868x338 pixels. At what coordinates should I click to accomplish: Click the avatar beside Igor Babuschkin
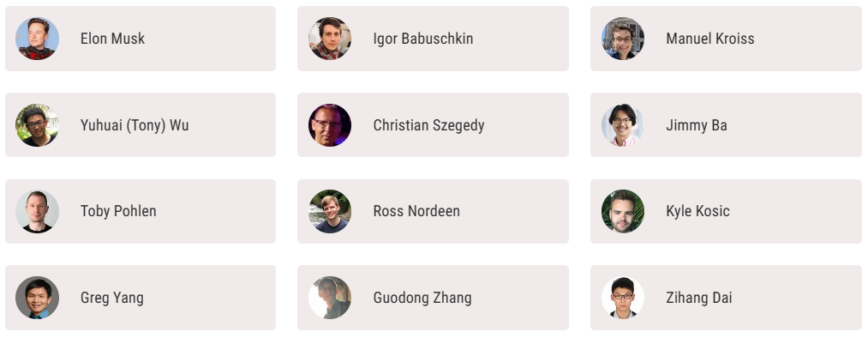(330, 39)
